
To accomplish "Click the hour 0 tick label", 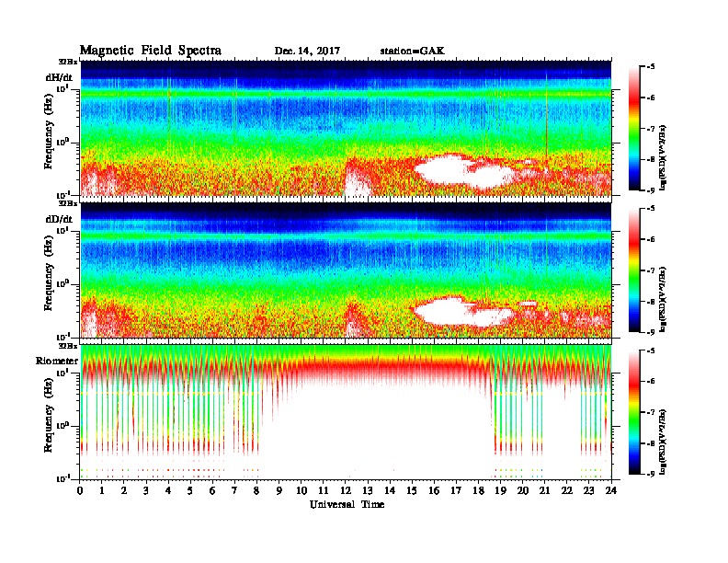I will tap(80, 490).
